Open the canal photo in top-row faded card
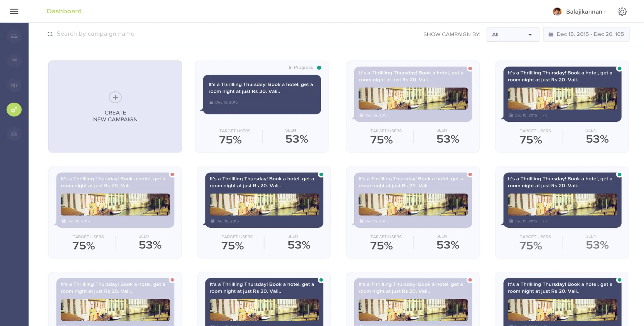The height and width of the screenshot is (326, 644). (x=413, y=99)
